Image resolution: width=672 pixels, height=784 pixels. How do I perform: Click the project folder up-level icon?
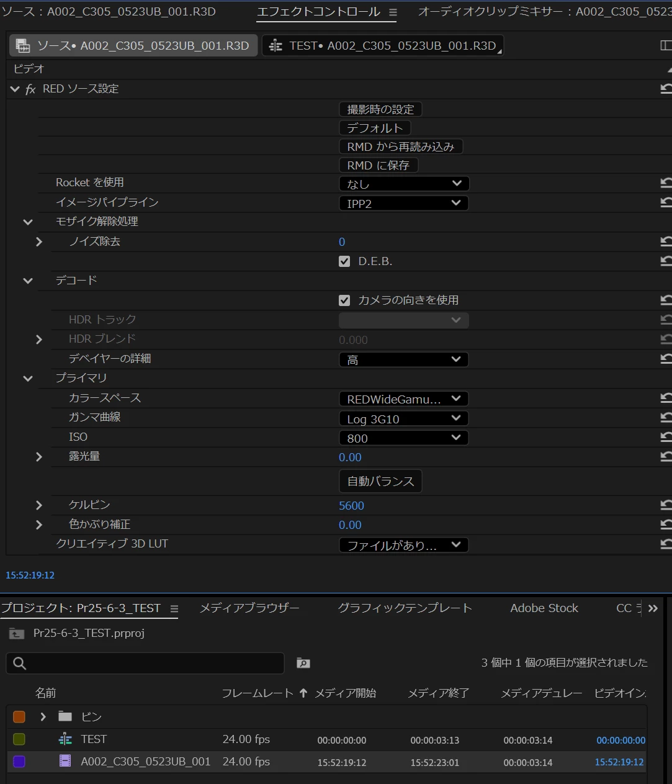click(x=17, y=634)
